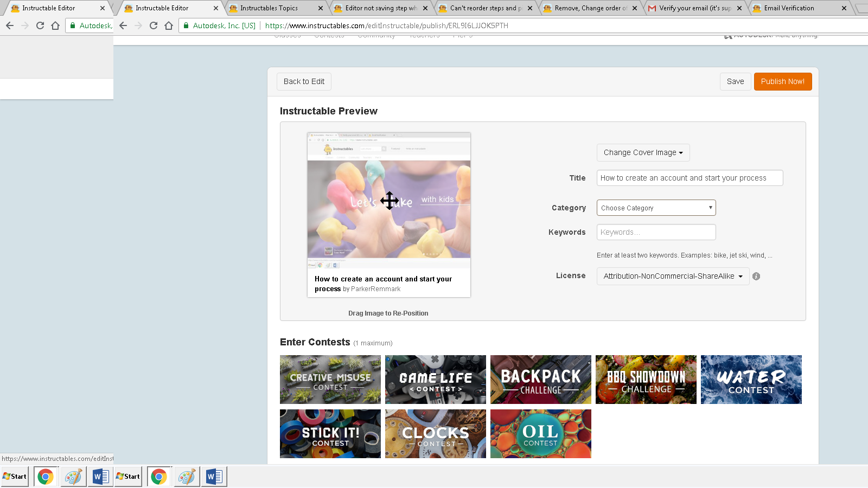The image size is (868, 488).
Task: Click the Save button
Action: pos(735,81)
